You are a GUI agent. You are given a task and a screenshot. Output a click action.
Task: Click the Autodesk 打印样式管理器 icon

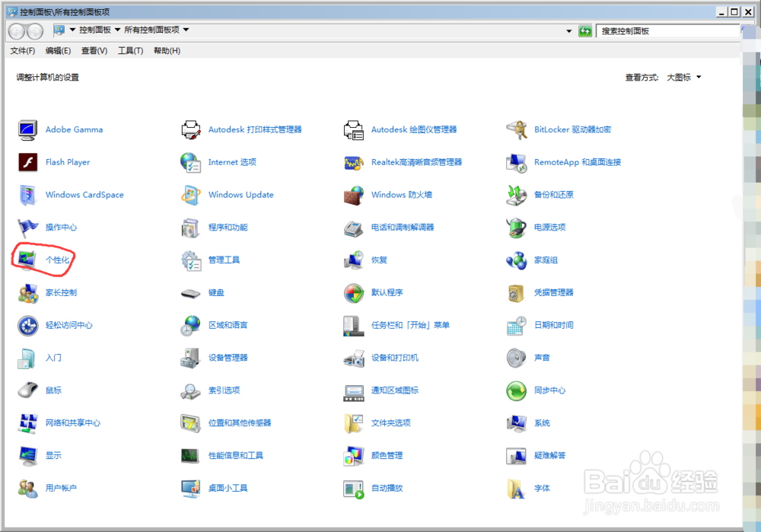[x=191, y=130]
